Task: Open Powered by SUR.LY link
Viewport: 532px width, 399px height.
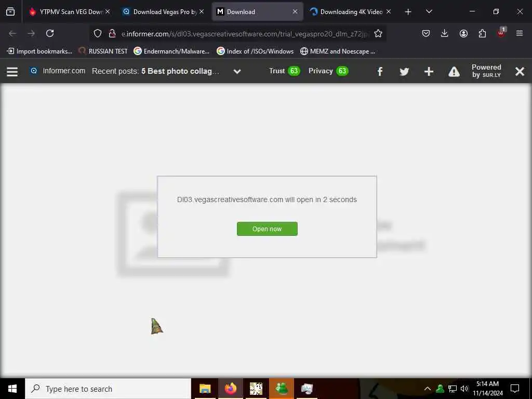Action: pyautogui.click(x=486, y=71)
